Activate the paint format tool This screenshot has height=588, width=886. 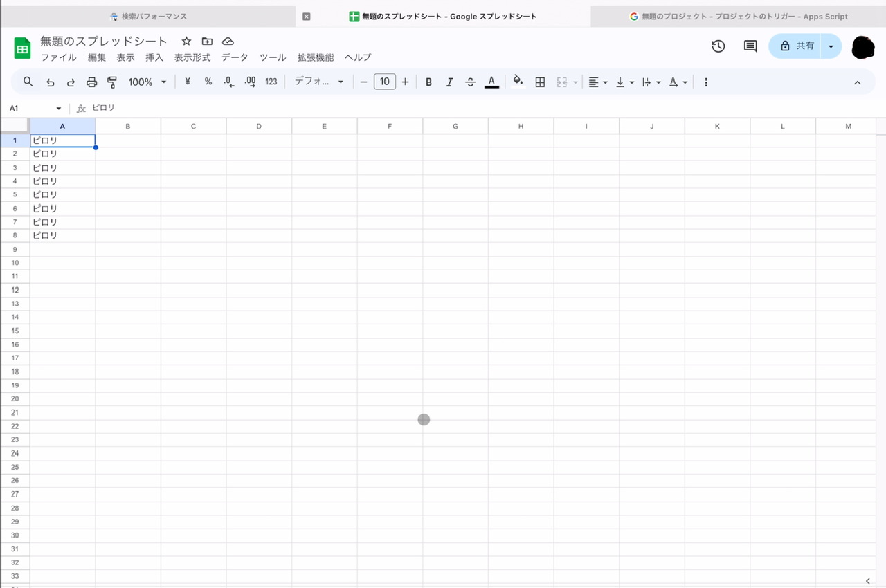[112, 82]
